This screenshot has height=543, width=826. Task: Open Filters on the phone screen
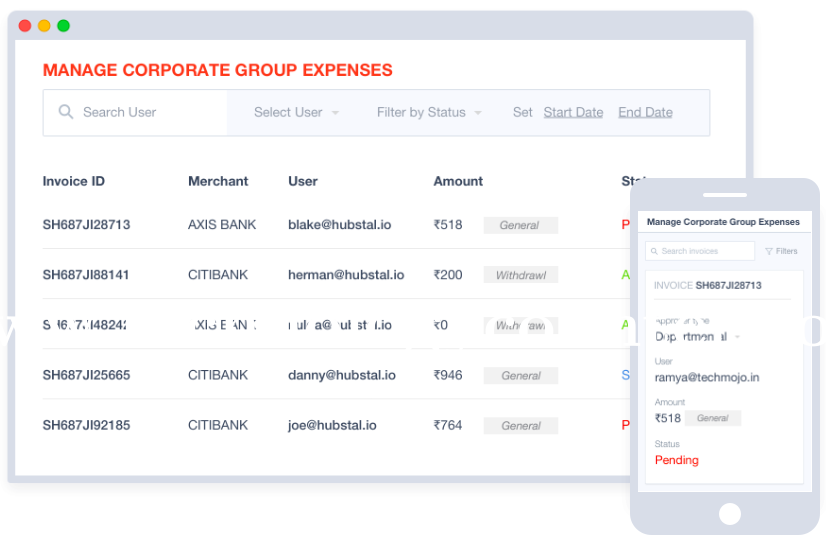(781, 251)
